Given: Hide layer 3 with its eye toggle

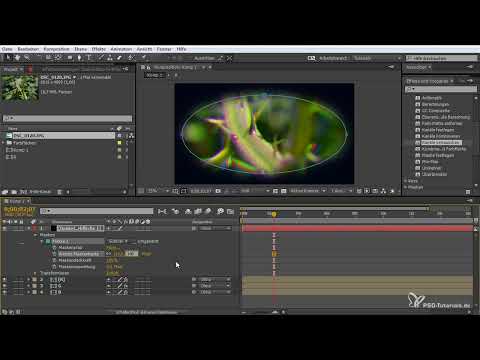Looking at the screenshot, I should (x=4, y=286).
